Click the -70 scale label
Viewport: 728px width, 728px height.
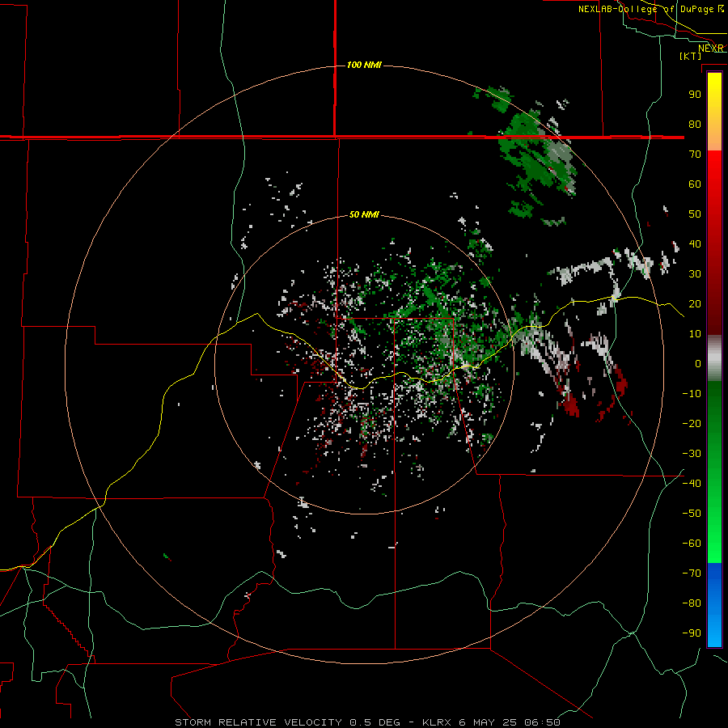692,574
